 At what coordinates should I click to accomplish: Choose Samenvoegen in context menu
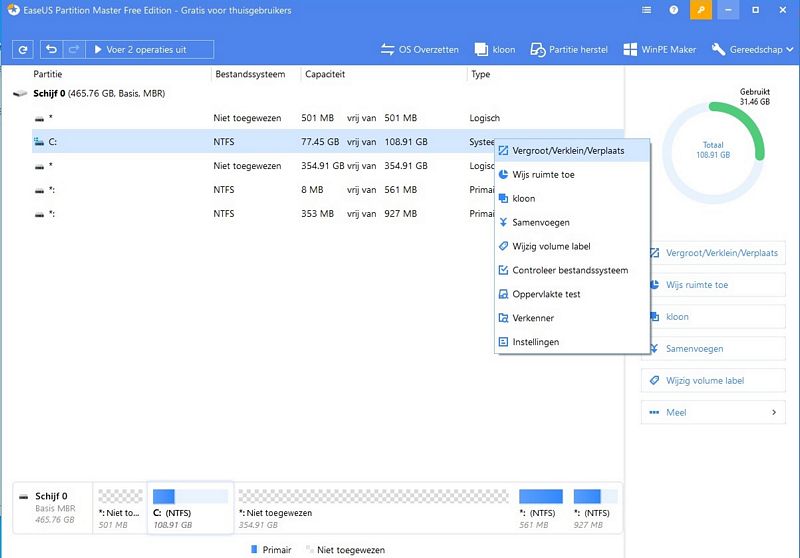(x=572, y=222)
